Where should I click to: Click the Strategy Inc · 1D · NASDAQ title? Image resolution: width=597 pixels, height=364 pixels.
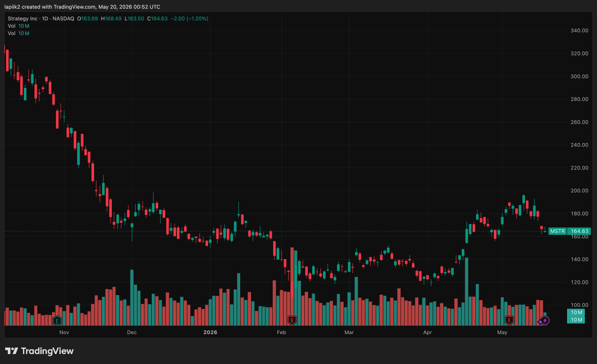pyautogui.click(x=40, y=18)
